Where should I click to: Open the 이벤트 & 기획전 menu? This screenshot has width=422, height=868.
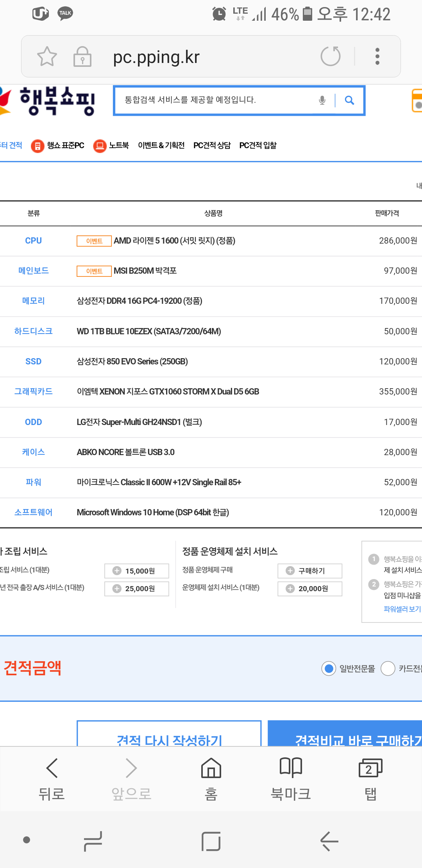coord(161,145)
